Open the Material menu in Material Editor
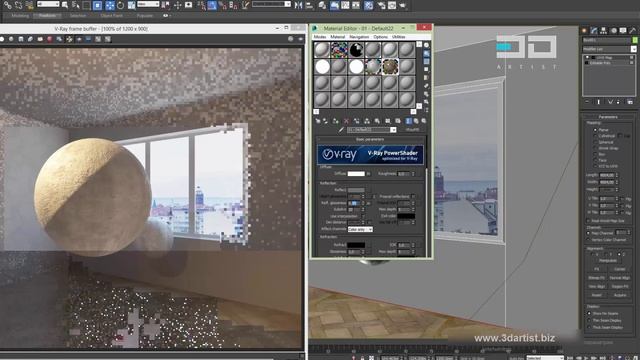 click(x=338, y=37)
